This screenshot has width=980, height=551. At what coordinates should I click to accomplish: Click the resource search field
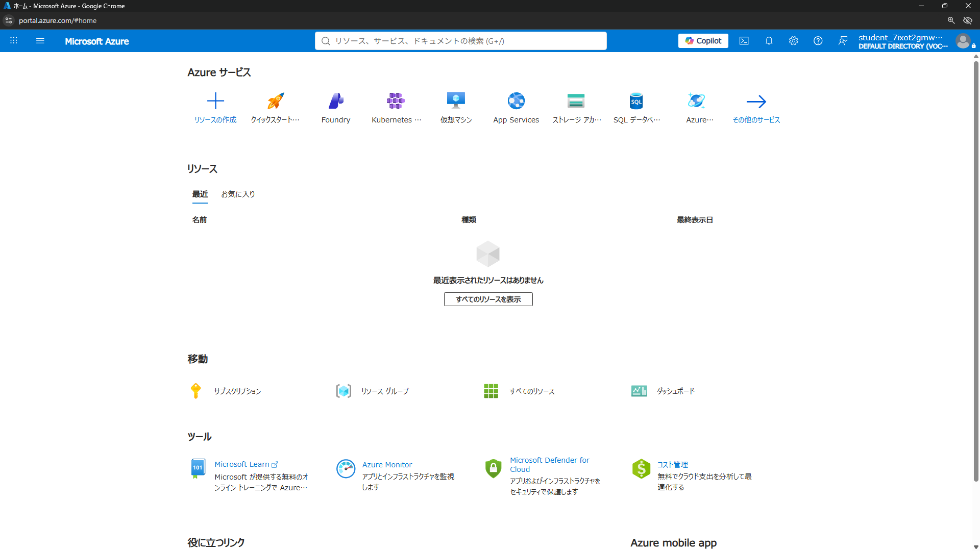coord(461,41)
